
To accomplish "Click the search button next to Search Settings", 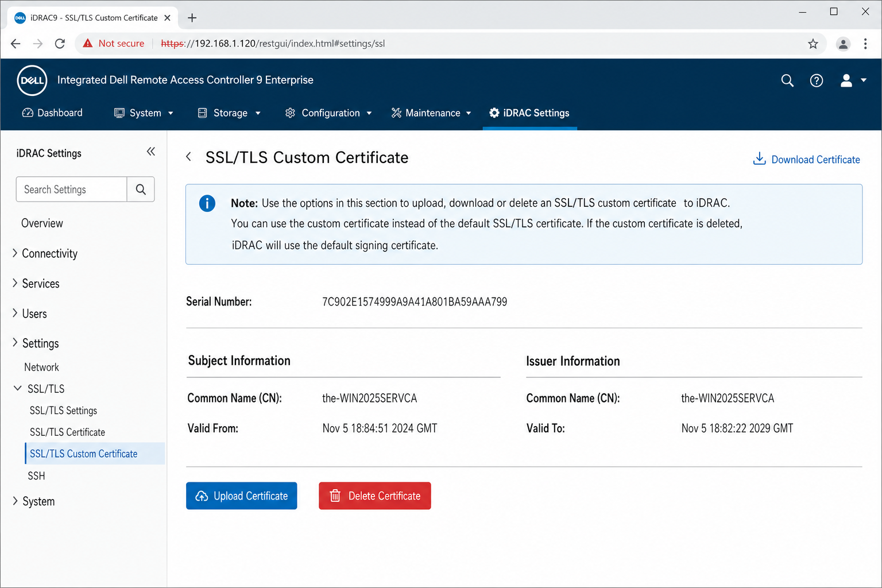I will (x=141, y=189).
